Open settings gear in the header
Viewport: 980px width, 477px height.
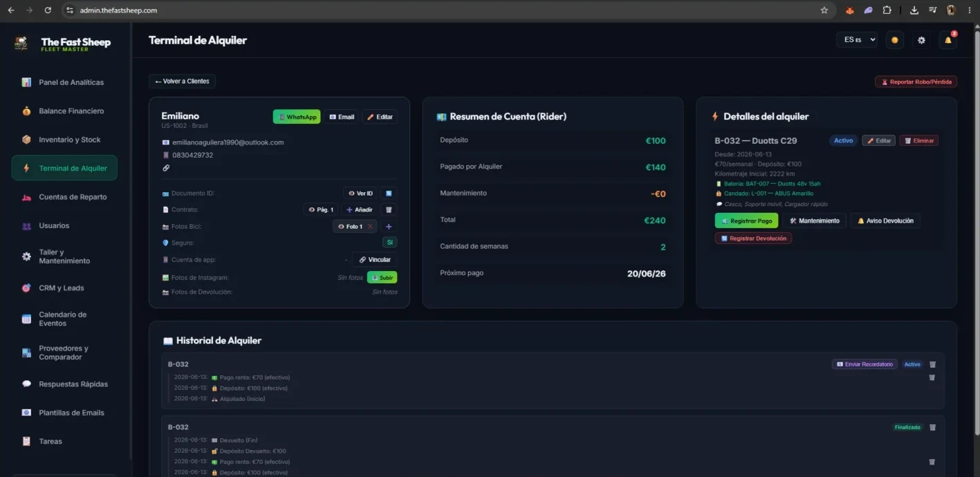pyautogui.click(x=921, y=40)
